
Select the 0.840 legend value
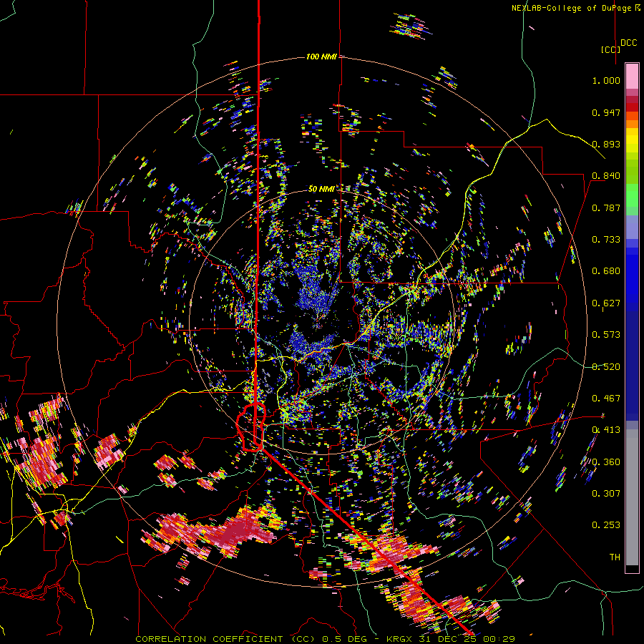pos(606,176)
